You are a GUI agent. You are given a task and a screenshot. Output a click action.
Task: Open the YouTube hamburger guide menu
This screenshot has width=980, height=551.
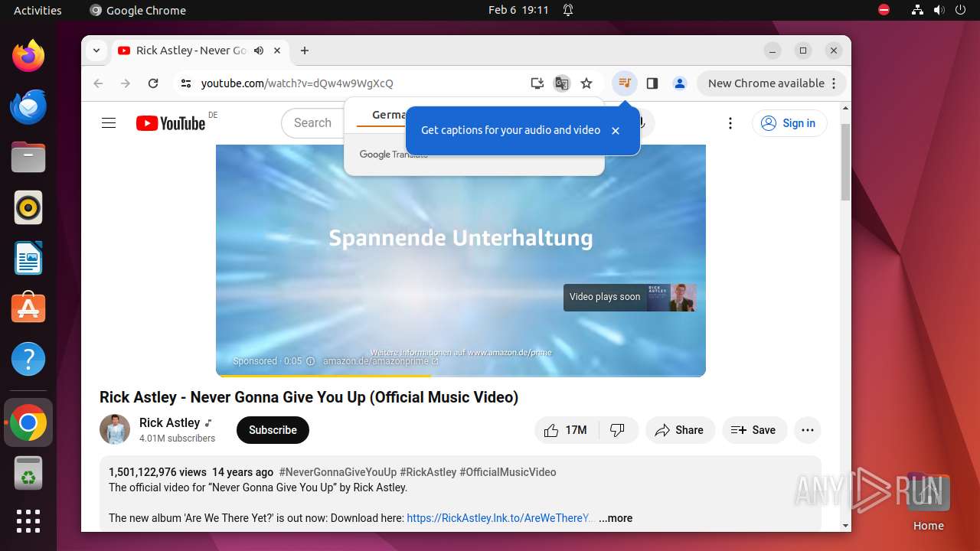tap(109, 123)
